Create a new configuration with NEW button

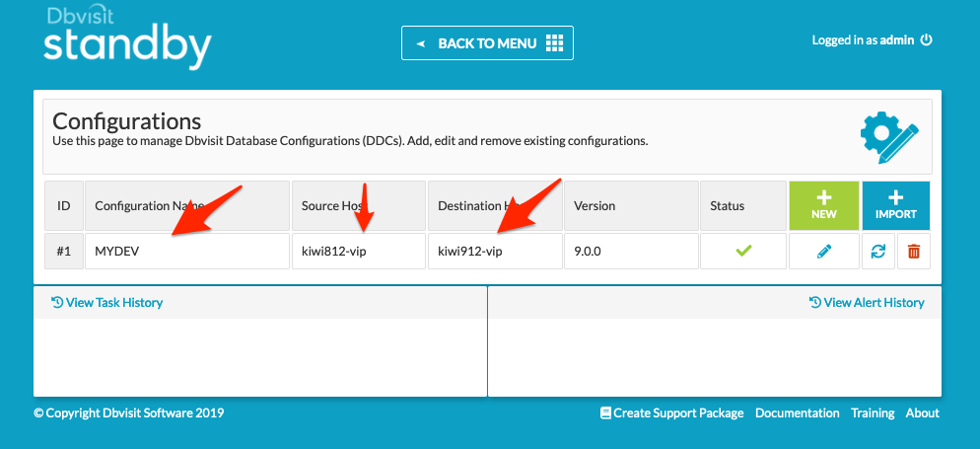point(824,205)
